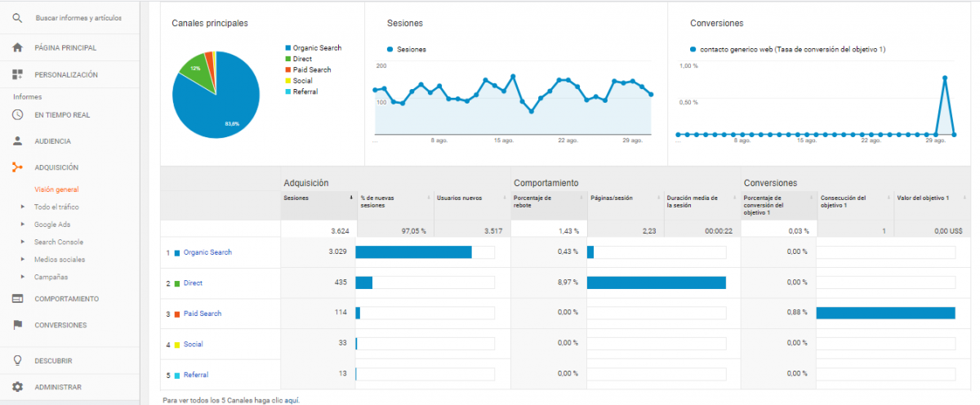Open the Audiencia person icon
980x405 pixels.
[x=17, y=140]
